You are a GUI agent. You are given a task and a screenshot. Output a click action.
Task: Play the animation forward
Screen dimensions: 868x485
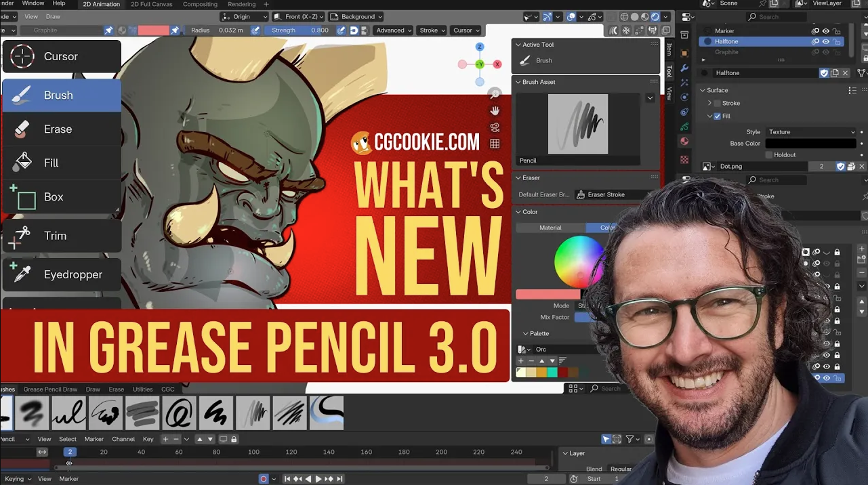318,479
